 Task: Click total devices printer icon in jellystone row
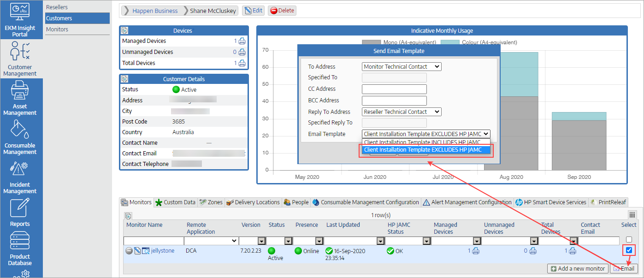click(573, 251)
